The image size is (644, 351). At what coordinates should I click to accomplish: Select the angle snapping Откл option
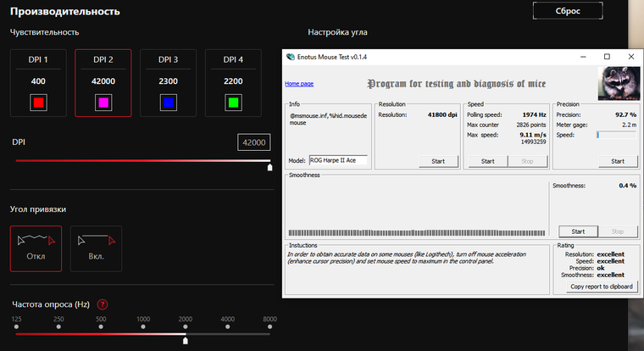tap(36, 248)
